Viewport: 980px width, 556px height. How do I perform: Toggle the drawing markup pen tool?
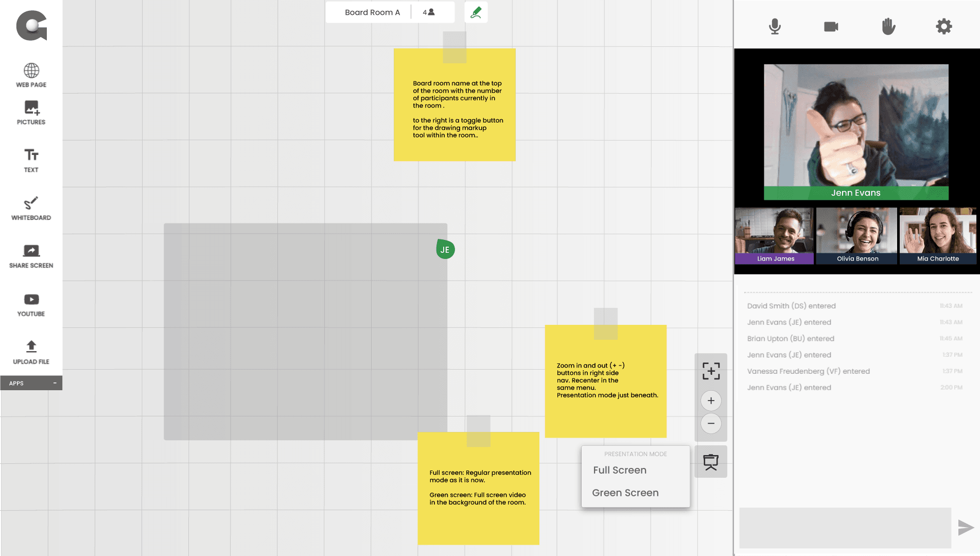coord(476,12)
